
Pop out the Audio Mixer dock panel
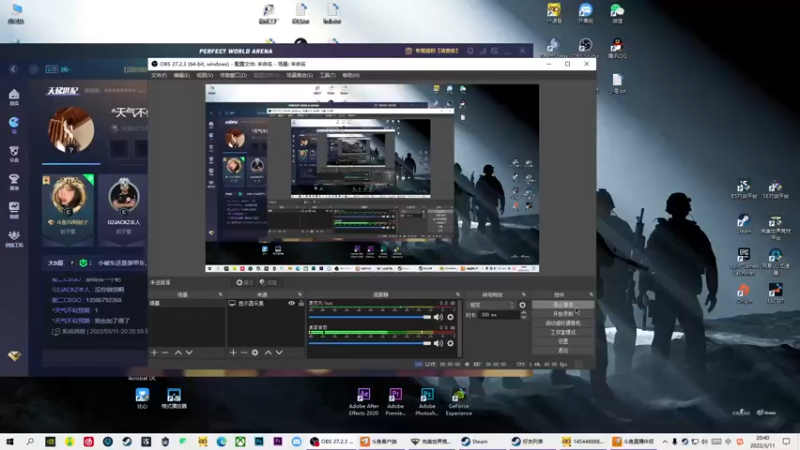coord(458,294)
